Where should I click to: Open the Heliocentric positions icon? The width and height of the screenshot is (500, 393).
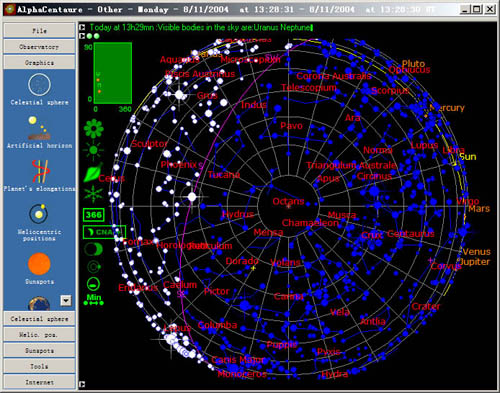[x=39, y=214]
